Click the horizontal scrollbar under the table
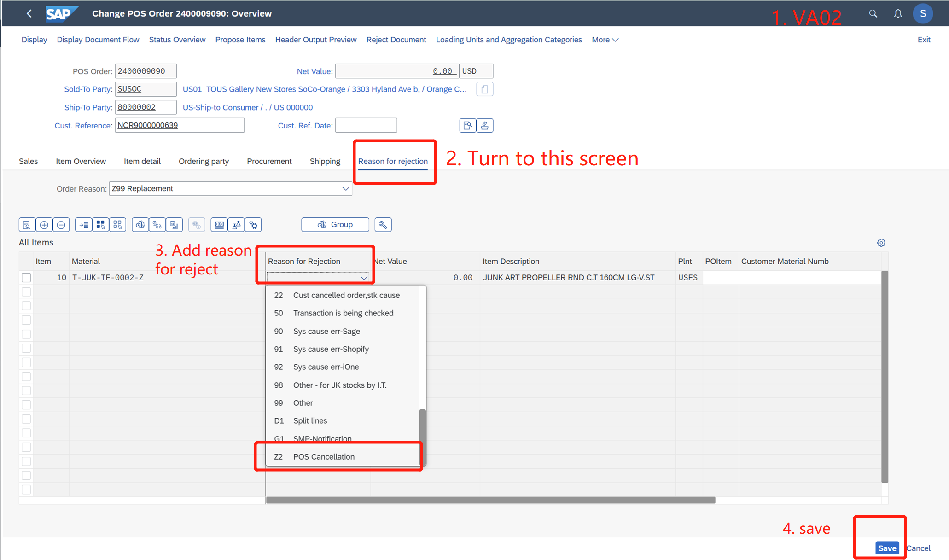Viewport: 949px width, 560px height. (x=490, y=500)
